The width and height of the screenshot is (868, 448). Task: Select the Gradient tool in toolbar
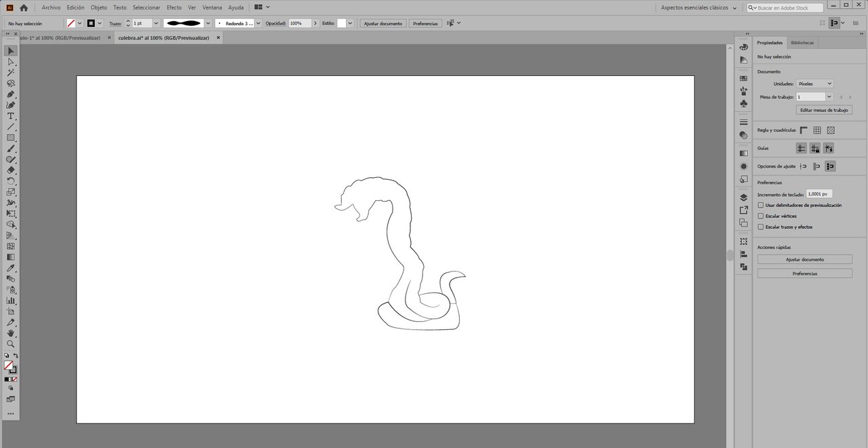[x=11, y=257]
